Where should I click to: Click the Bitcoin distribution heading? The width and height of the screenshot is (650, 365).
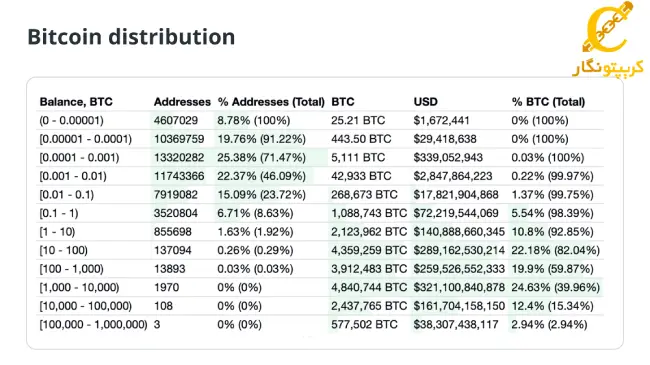click(131, 36)
